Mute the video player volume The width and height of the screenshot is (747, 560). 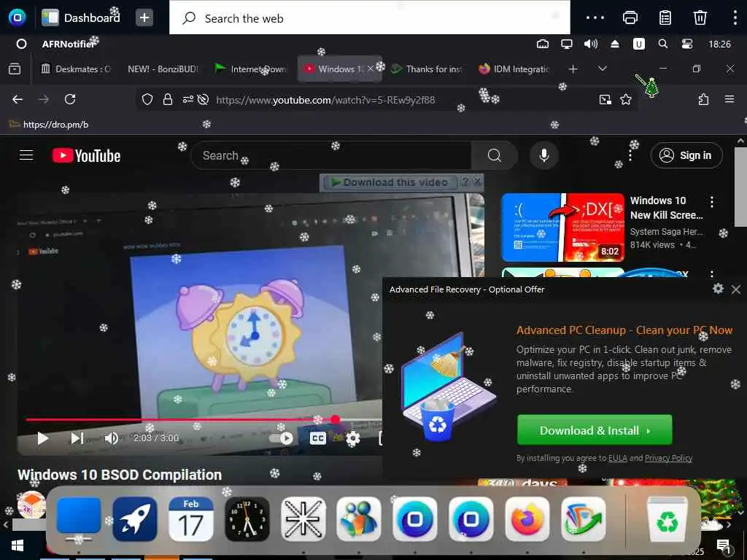click(111, 438)
